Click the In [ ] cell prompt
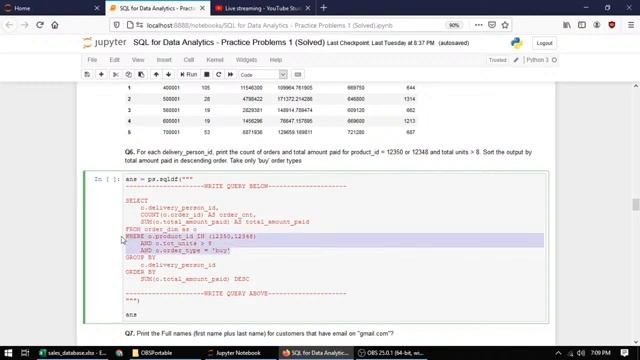 107,179
